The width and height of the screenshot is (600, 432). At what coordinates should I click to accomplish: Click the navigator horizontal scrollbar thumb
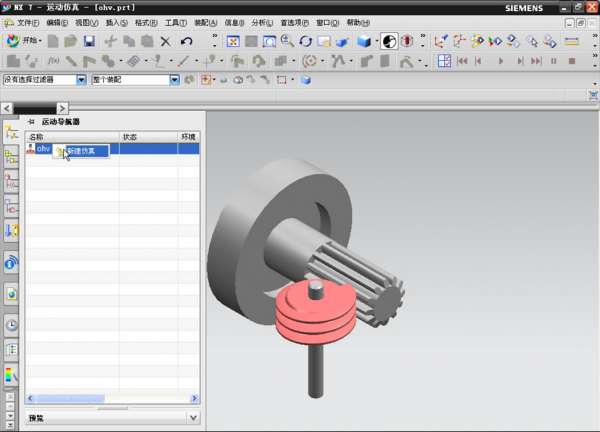point(70,398)
